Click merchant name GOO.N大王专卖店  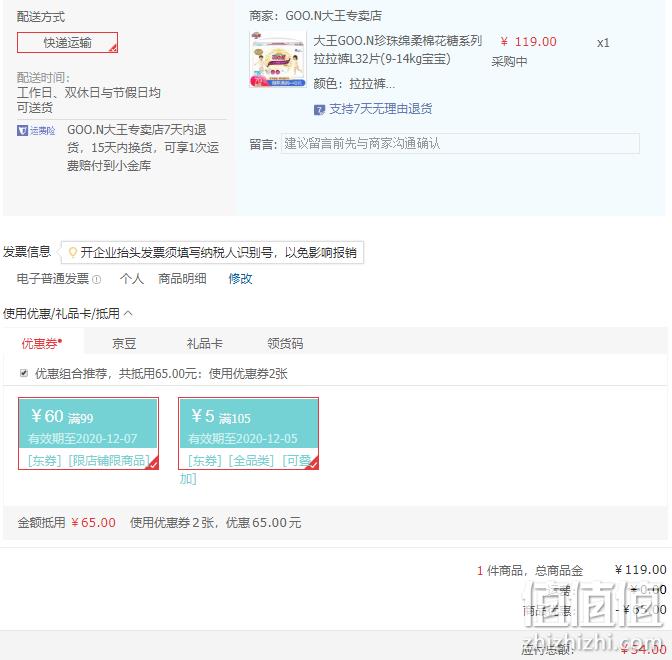coord(333,16)
